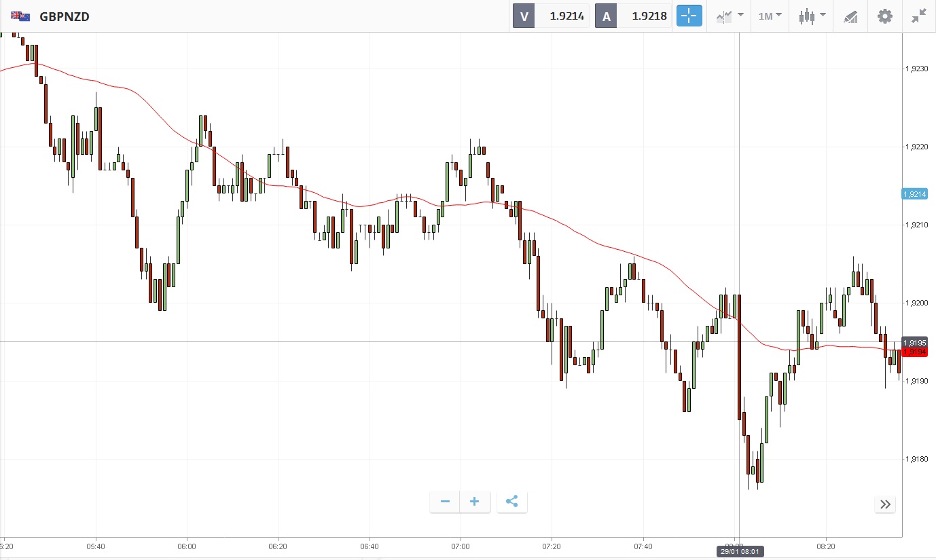Click the GBPNZD symbol title
Image resolution: width=936 pixels, height=560 pixels.
click(65, 16)
